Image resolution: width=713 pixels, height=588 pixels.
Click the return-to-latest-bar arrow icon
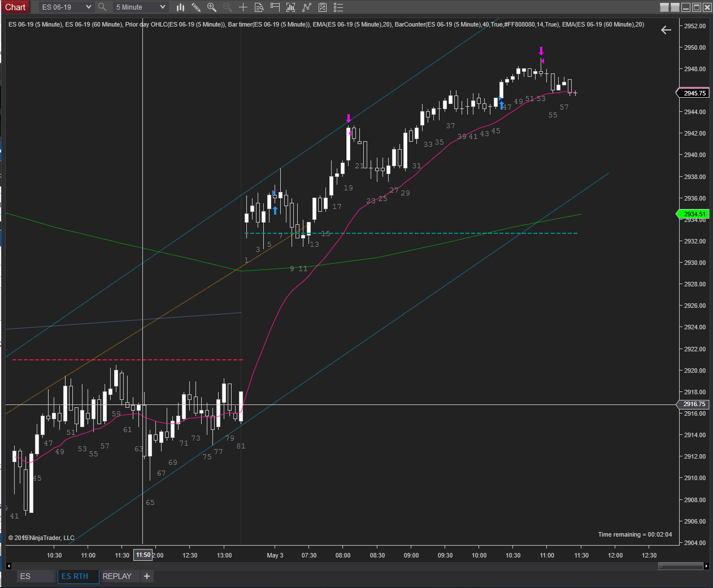pyautogui.click(x=666, y=30)
